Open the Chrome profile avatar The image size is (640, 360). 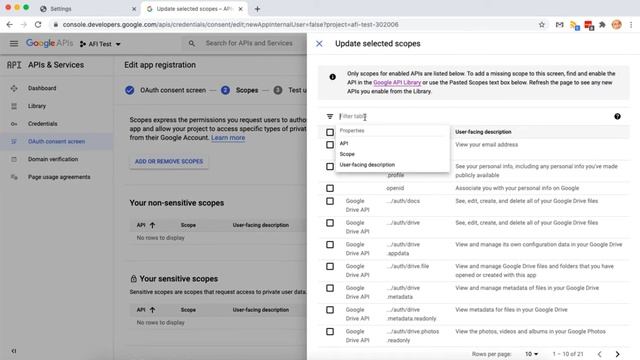click(616, 25)
